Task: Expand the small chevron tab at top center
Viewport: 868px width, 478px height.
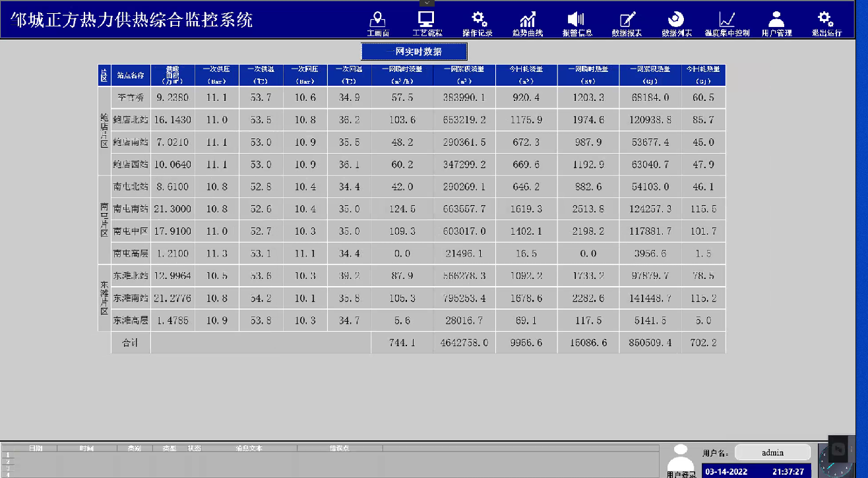Action: (x=427, y=3)
